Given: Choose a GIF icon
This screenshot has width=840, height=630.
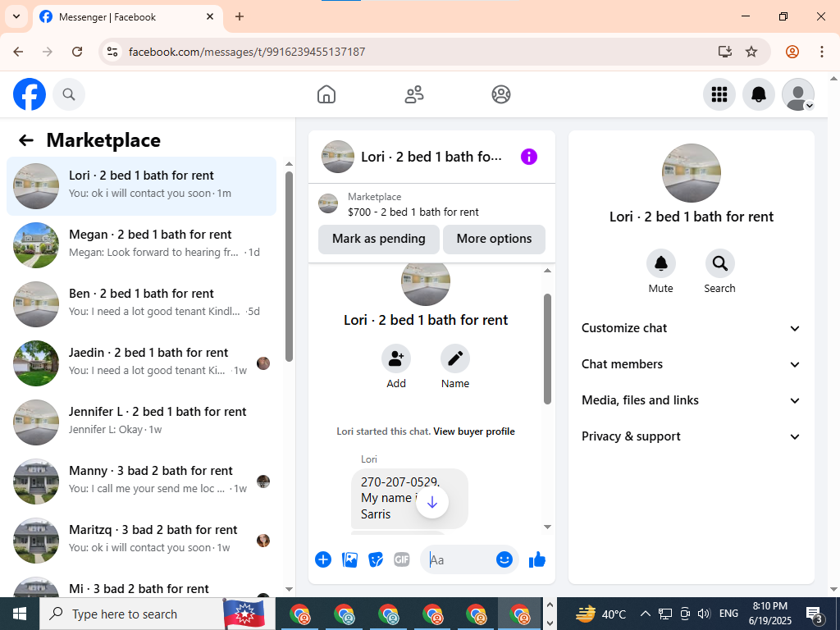Looking at the screenshot, I should click(x=402, y=559).
